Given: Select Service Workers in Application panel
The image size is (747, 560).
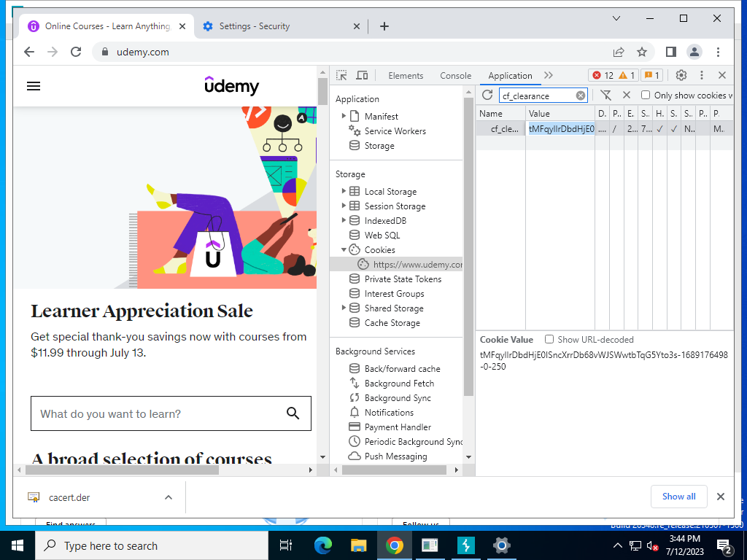Looking at the screenshot, I should [395, 131].
